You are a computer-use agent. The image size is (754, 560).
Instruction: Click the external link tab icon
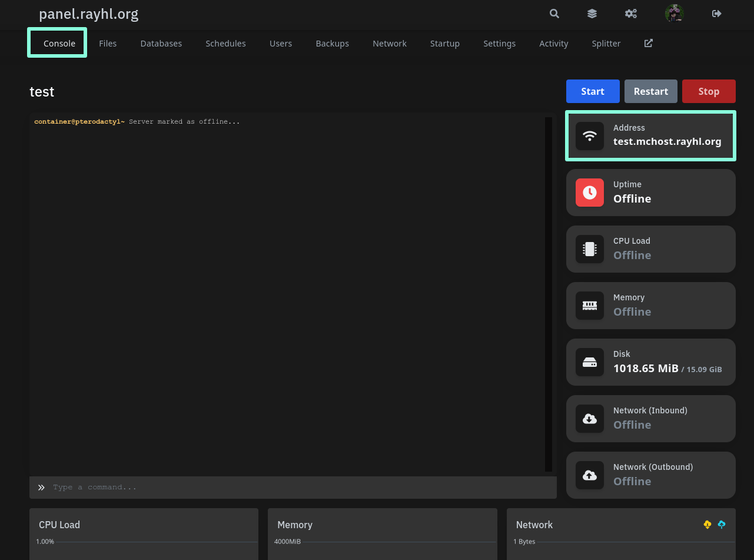click(648, 43)
